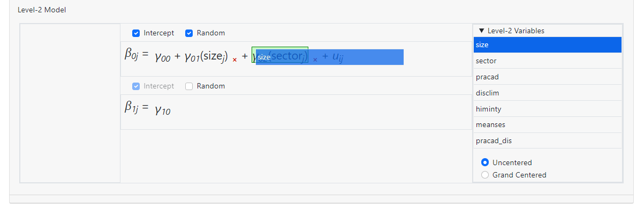Delete the sector term using its x icon
Image resolution: width=644 pixels, height=215 pixels.
(x=315, y=60)
